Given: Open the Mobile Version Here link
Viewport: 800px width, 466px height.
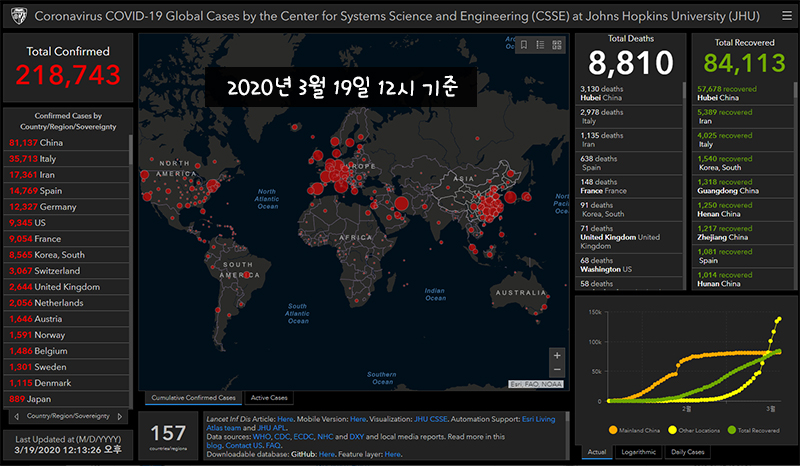Looking at the screenshot, I should pyautogui.click(x=358, y=419).
